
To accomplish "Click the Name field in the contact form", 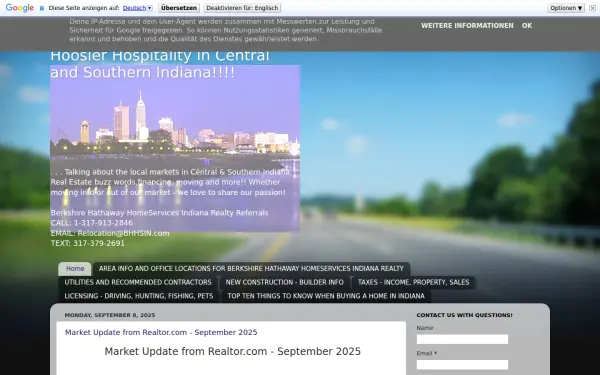I will pyautogui.click(x=462, y=339).
